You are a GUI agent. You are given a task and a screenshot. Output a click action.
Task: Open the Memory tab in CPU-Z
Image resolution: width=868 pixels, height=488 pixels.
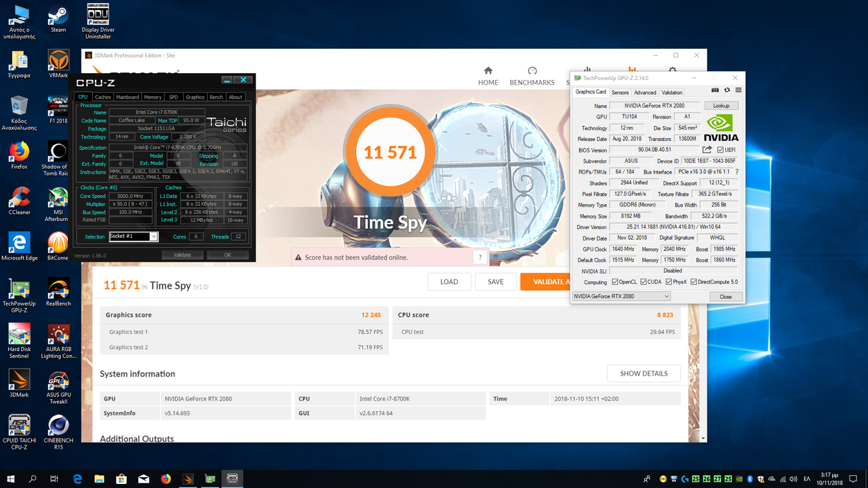(x=153, y=97)
